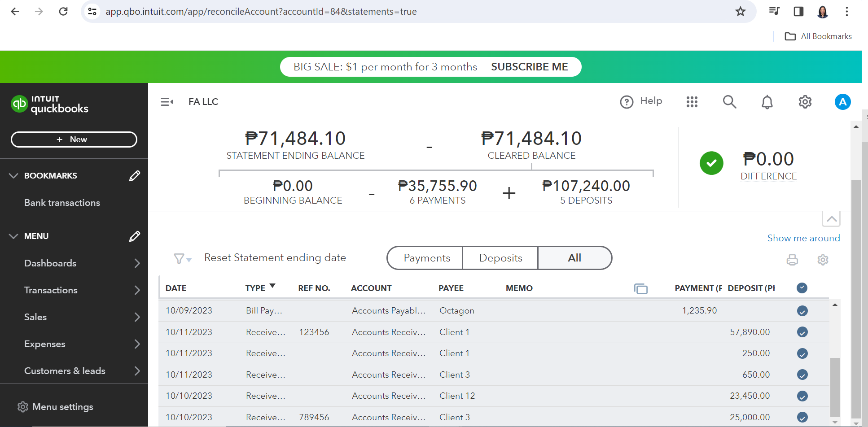The image size is (868, 427).
Task: Click the Show me around link
Action: click(803, 238)
